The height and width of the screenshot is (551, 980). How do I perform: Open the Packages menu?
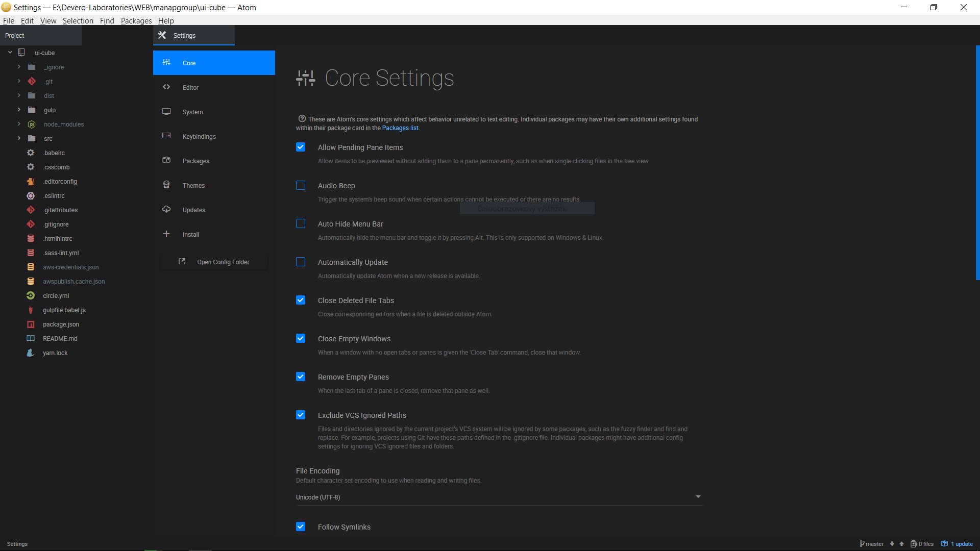[136, 20]
